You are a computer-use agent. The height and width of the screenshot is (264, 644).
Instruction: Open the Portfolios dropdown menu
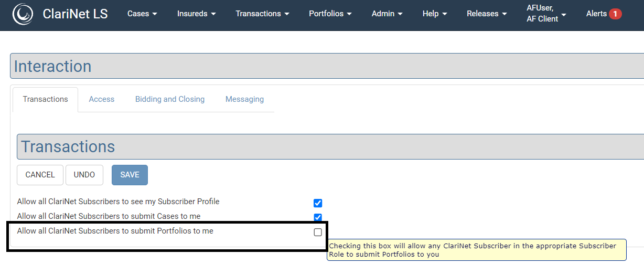pos(330,14)
